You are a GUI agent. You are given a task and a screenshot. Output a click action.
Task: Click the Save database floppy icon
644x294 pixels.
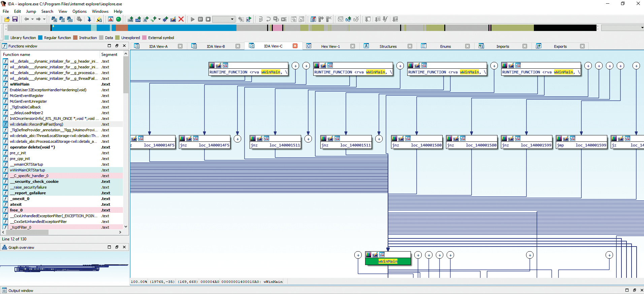(15, 19)
